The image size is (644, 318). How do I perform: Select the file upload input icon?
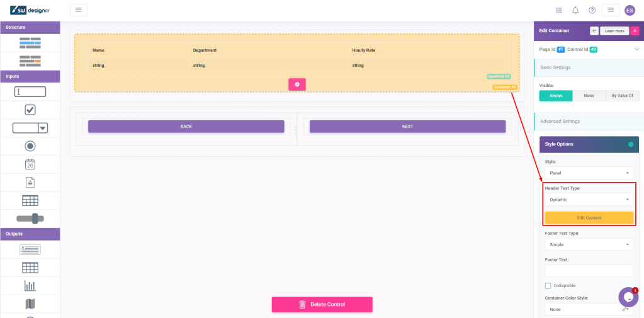tap(30, 183)
